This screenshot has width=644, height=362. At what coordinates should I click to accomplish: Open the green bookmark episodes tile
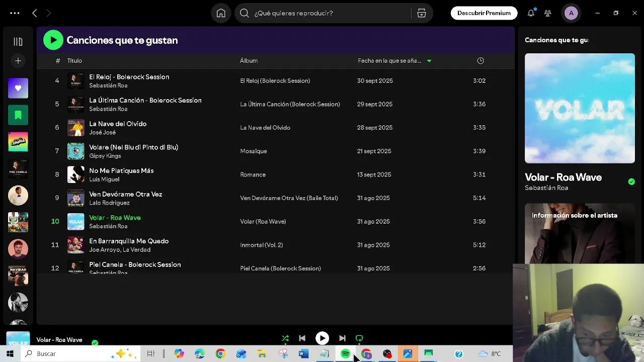click(18, 115)
